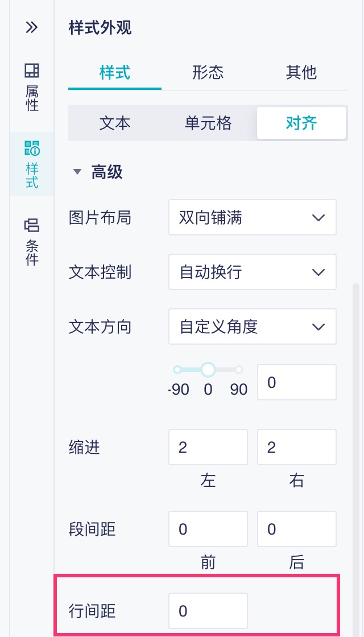Switch to the 形态 tab
Image resolution: width=364 pixels, height=637 pixels.
[208, 73]
